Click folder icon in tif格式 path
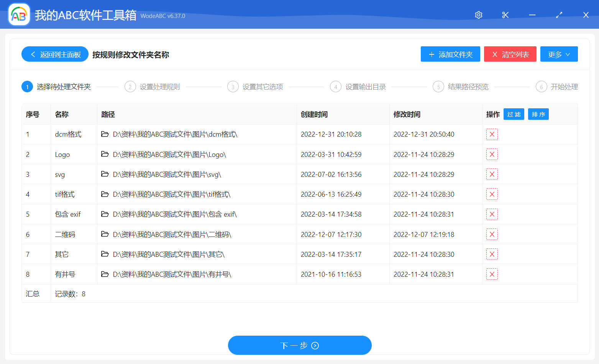Screen dimensions: 599x364 105,194
